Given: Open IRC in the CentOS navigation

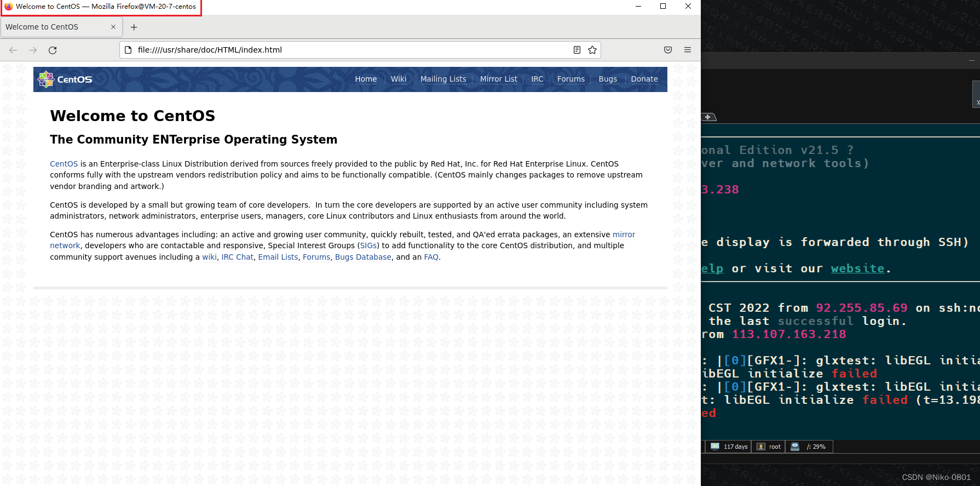Looking at the screenshot, I should (537, 79).
